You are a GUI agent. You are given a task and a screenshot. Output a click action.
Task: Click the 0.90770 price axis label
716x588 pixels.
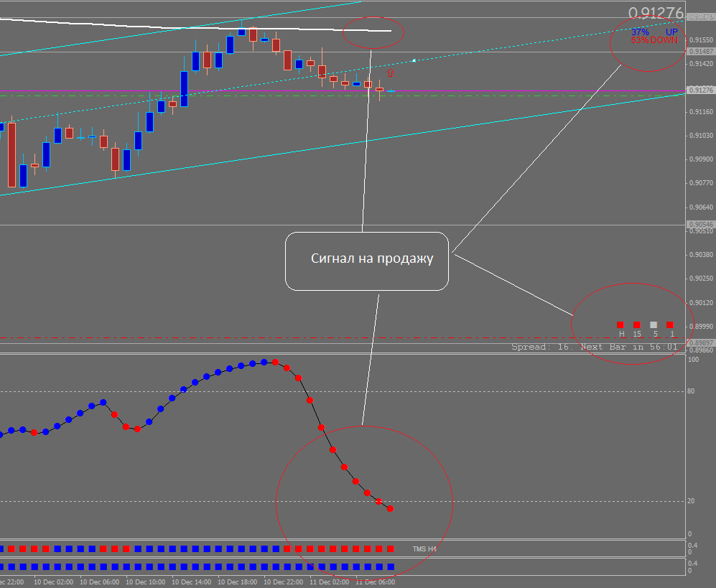click(x=700, y=183)
